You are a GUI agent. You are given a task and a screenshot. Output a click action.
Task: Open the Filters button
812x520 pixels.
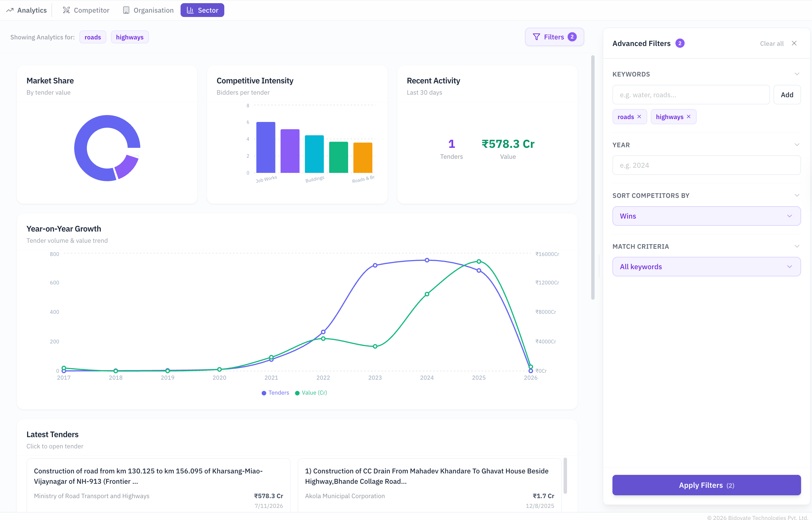[554, 37]
